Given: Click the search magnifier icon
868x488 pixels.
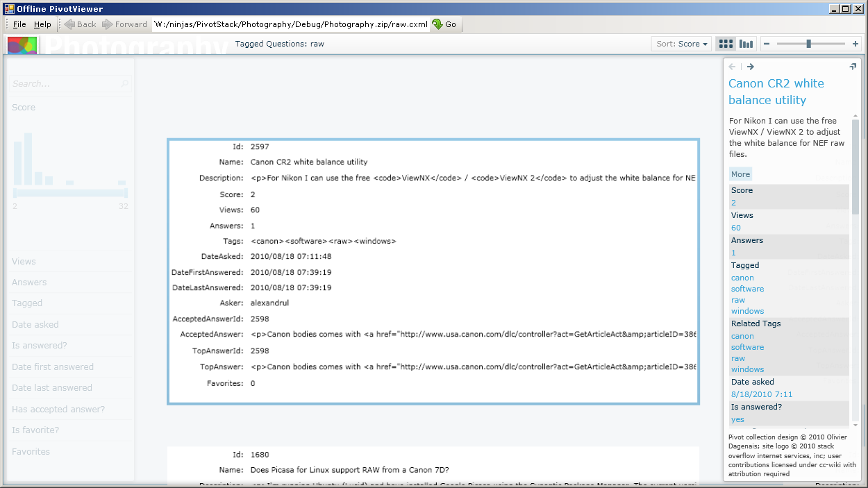Looking at the screenshot, I should pos(125,84).
